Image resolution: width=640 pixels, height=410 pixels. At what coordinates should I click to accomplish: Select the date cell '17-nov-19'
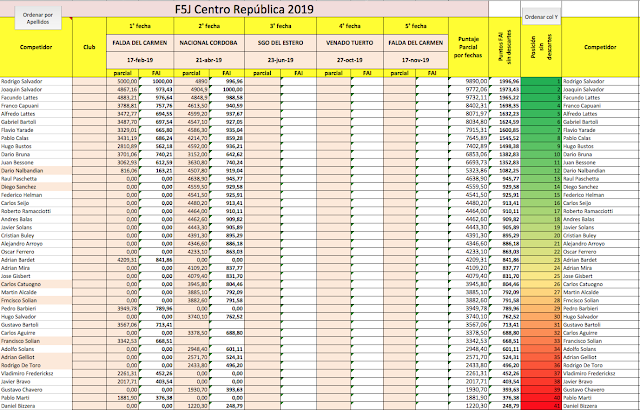(416, 60)
